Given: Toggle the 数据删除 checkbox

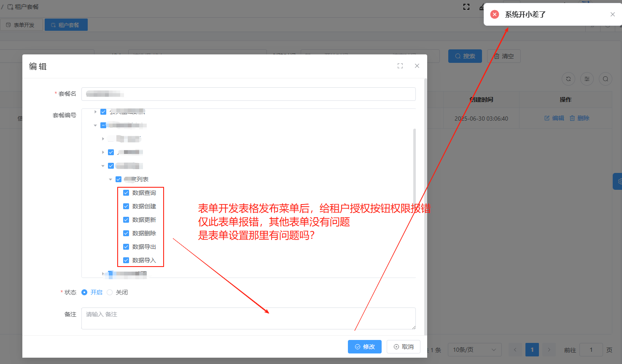Looking at the screenshot, I should click(x=126, y=233).
